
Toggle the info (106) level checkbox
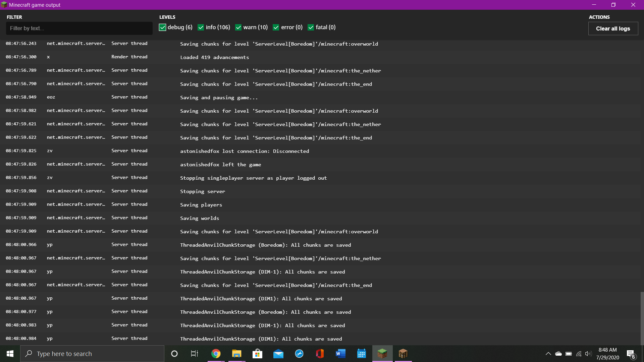(201, 27)
